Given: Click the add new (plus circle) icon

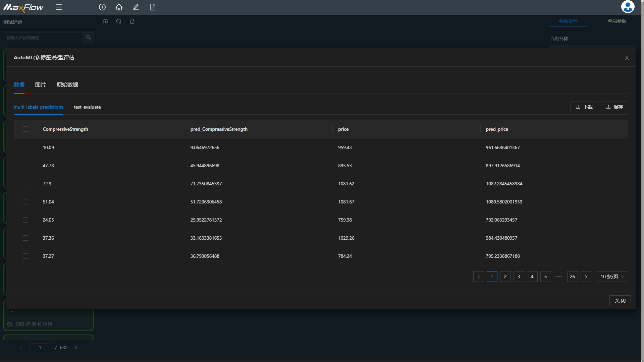Looking at the screenshot, I should point(102,7).
